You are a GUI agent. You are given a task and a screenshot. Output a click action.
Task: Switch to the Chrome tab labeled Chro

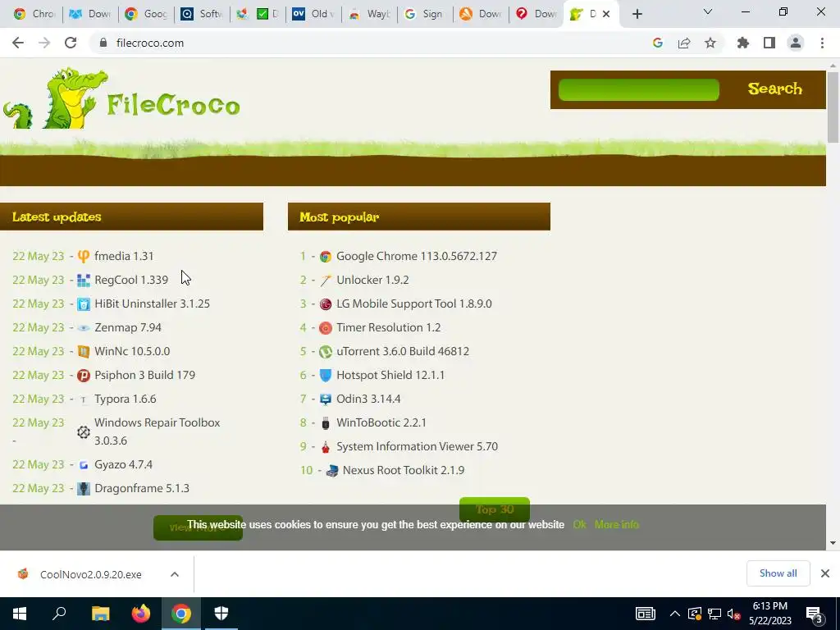point(34,14)
